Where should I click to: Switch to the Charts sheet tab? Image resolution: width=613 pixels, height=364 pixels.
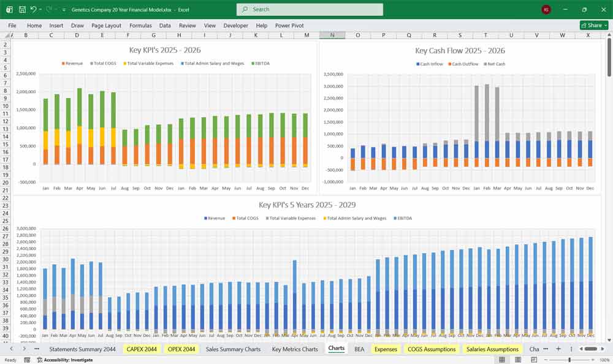[336, 349]
